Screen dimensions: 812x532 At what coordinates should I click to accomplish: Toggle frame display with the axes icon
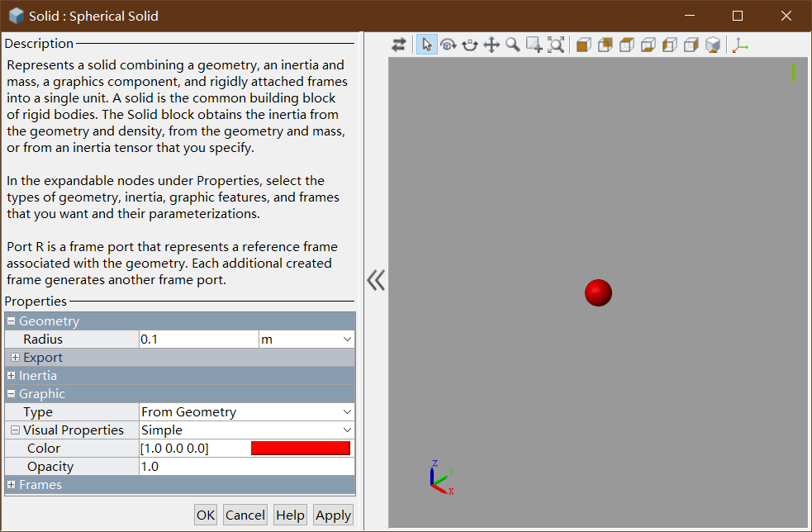740,45
